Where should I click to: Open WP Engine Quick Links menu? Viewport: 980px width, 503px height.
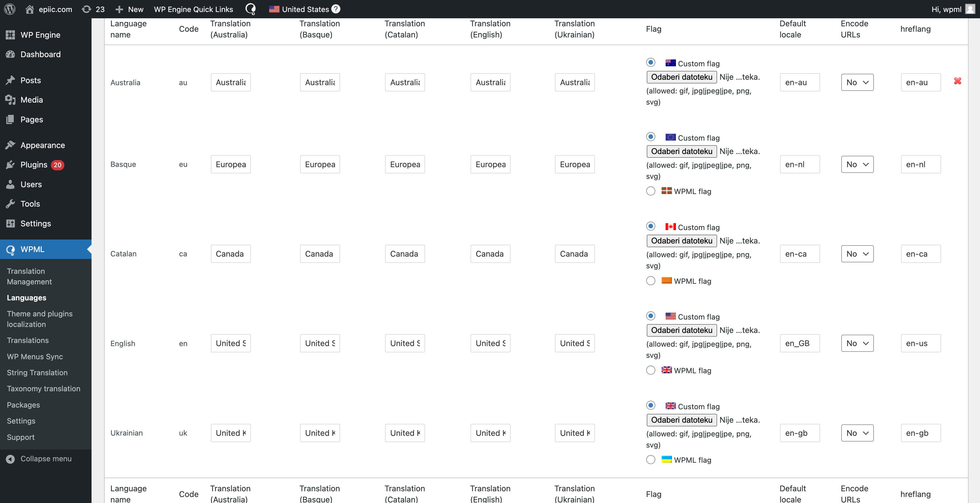tap(193, 9)
